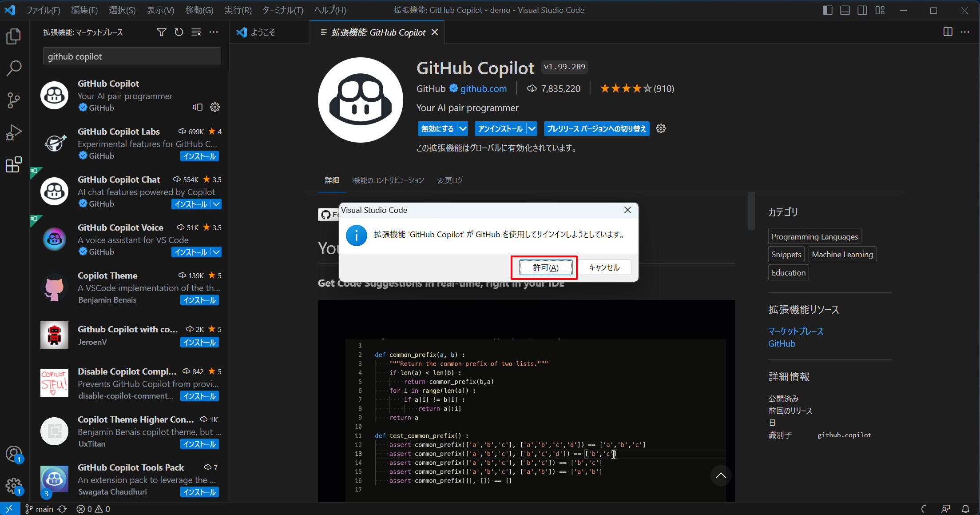Viewport: 980px width, 515px height.
Task: Switch to the ようこそ tab
Action: click(x=269, y=32)
